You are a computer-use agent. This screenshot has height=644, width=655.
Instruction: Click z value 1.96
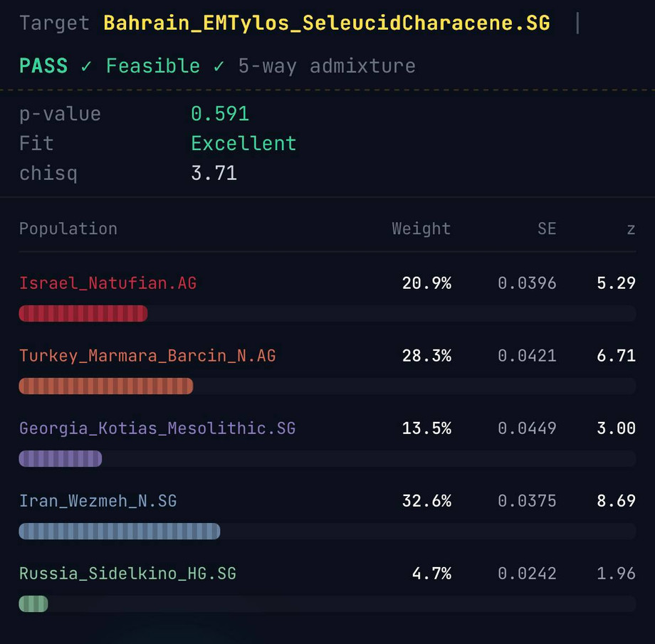616,574
